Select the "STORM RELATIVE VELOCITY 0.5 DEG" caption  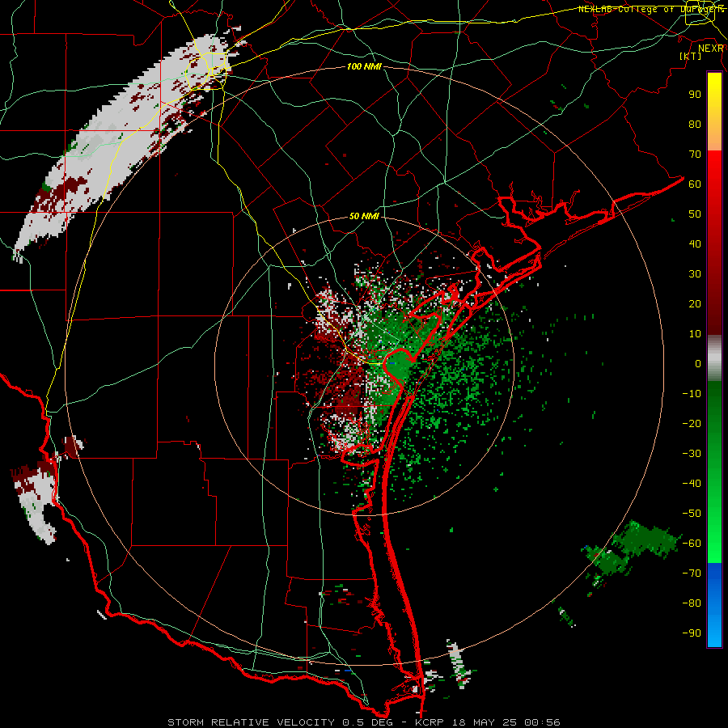284,722
